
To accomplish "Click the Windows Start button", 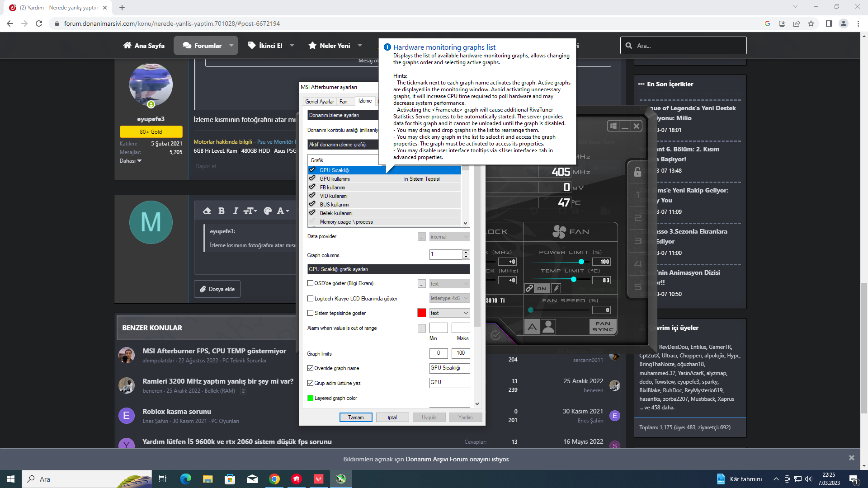I will coord(11,479).
